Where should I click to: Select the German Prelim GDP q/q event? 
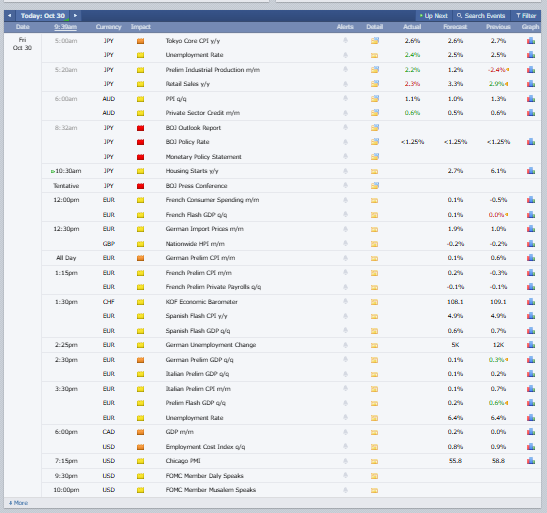[200, 360]
